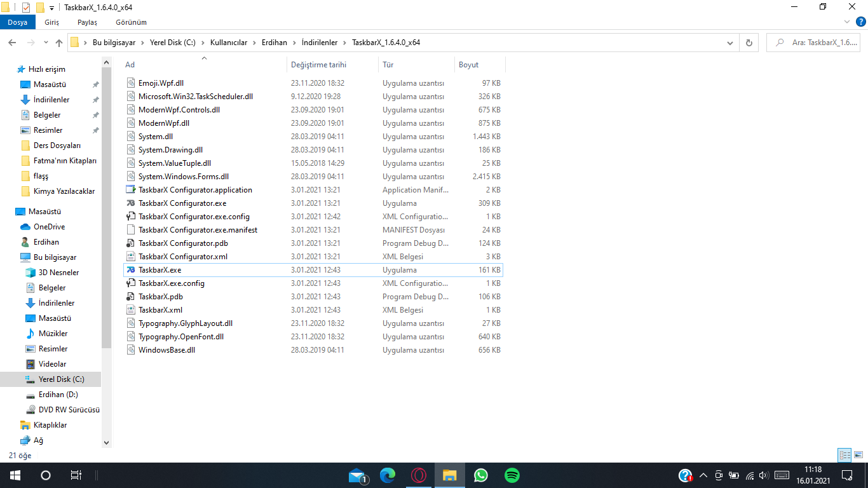Switch to the Görünüm ribbon tab
The width and height of the screenshot is (868, 488).
pos(131,22)
